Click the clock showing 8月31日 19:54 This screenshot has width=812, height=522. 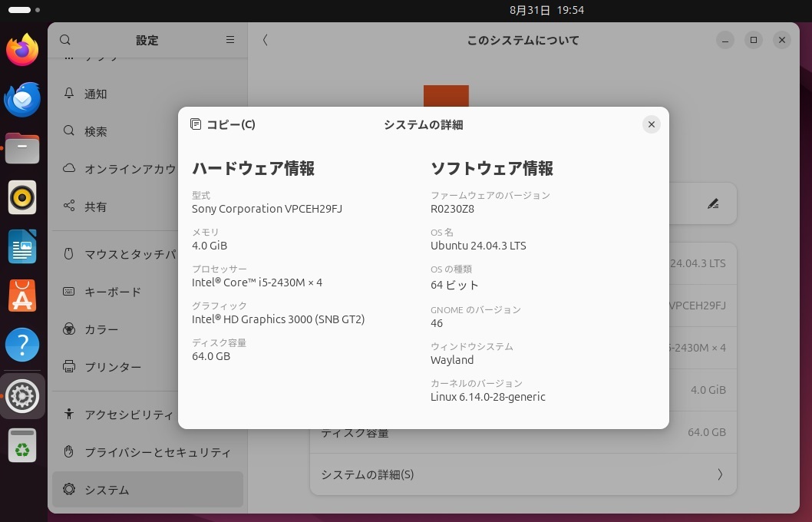pyautogui.click(x=547, y=10)
